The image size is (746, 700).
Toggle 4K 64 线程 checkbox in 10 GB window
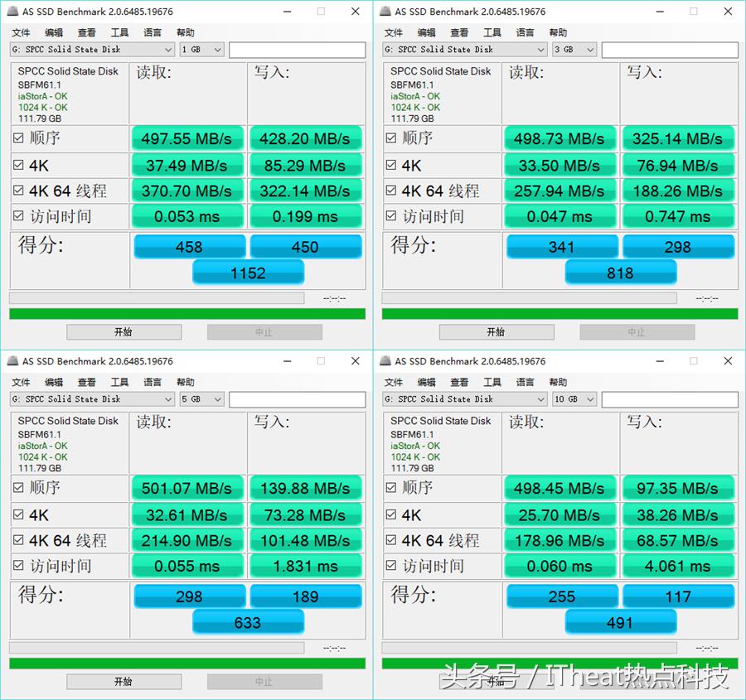tap(390, 540)
